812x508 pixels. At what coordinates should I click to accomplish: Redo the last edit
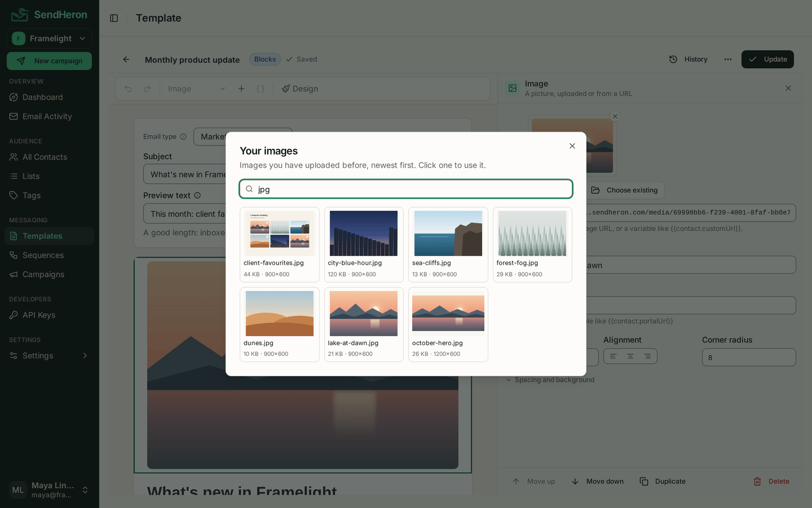pyautogui.click(x=147, y=89)
